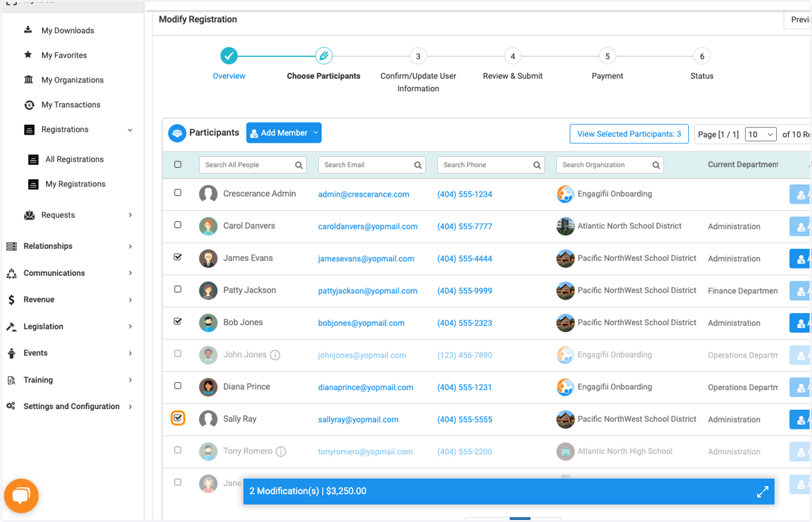Click the info icon beside Tony Romero

tap(281, 452)
